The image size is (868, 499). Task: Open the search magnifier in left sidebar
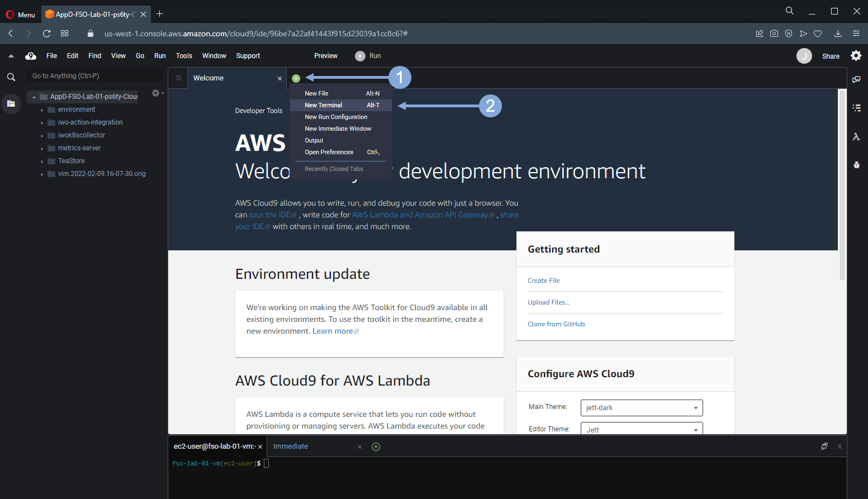tap(11, 77)
